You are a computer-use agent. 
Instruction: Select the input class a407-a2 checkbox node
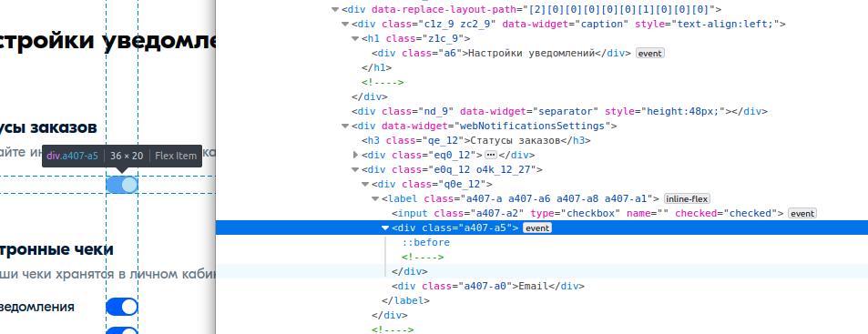pos(587,214)
